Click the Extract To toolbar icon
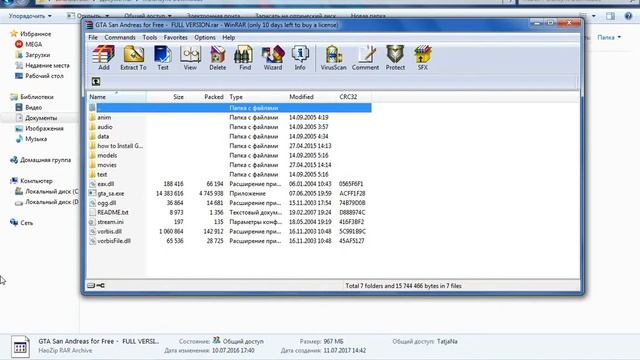The height and width of the screenshot is (360, 640). [133, 58]
